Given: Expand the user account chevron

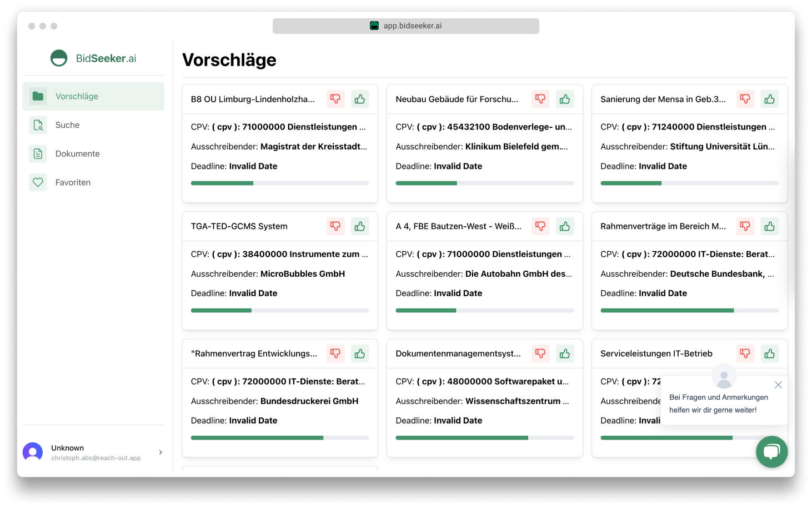Looking at the screenshot, I should pos(161,452).
